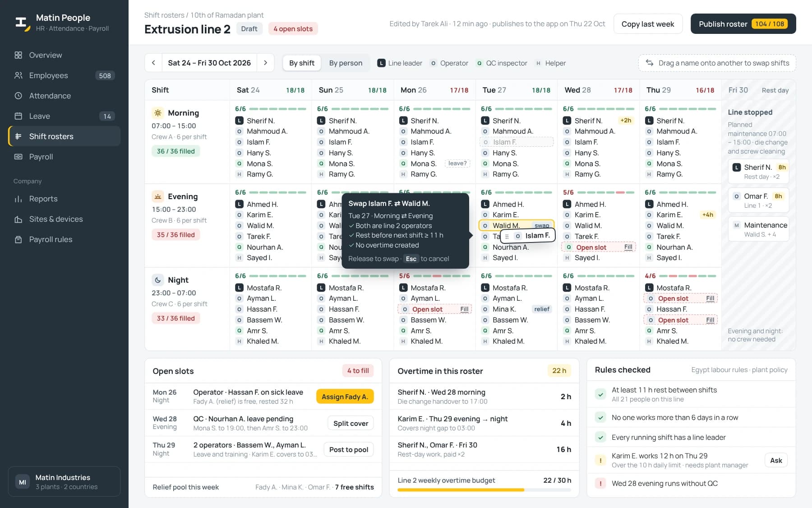Open Leave calendar icon
812x508 pixels.
pos(18,116)
